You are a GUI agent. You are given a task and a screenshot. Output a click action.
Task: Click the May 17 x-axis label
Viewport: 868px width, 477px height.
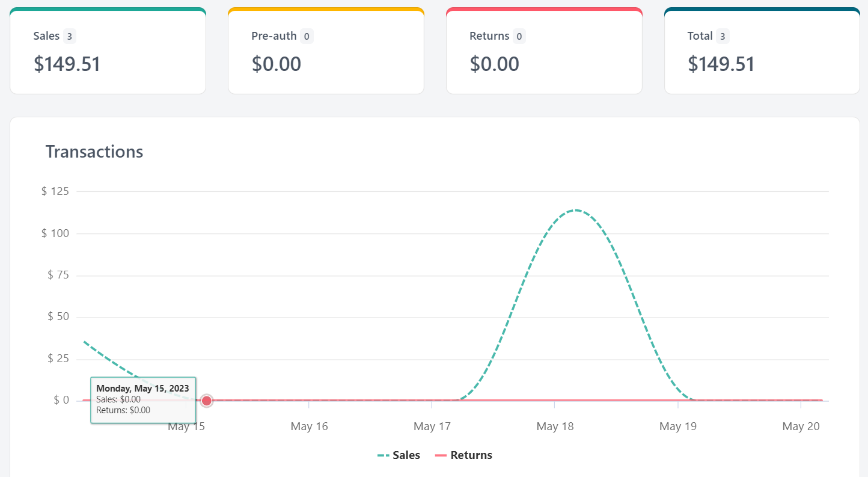point(432,426)
